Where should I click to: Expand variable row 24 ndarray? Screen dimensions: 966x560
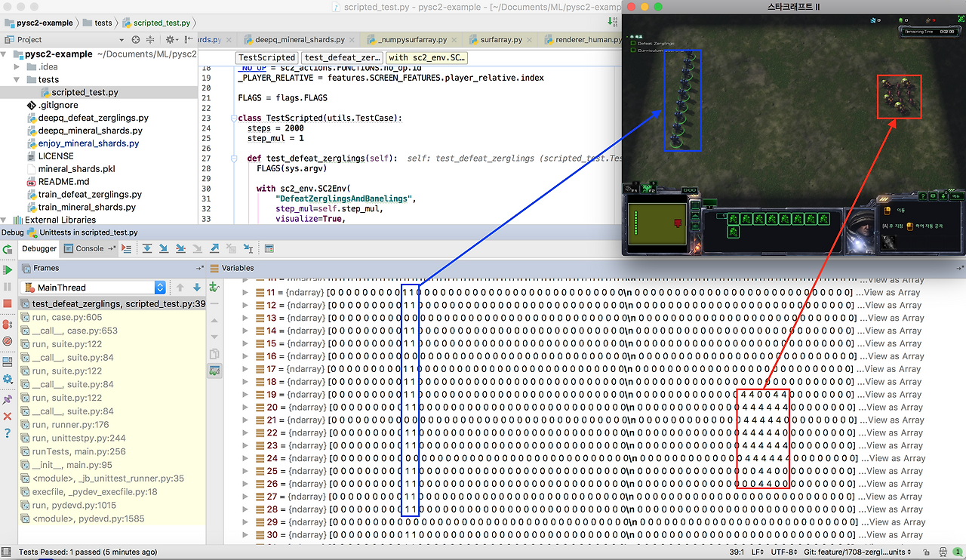pos(245,458)
